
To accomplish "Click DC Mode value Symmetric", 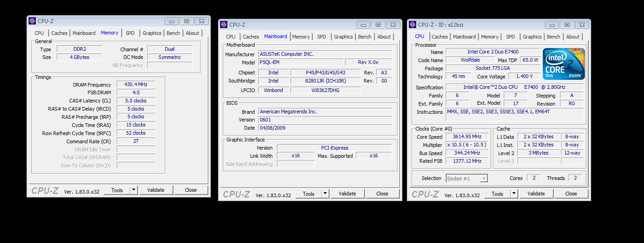I will [x=170, y=57].
